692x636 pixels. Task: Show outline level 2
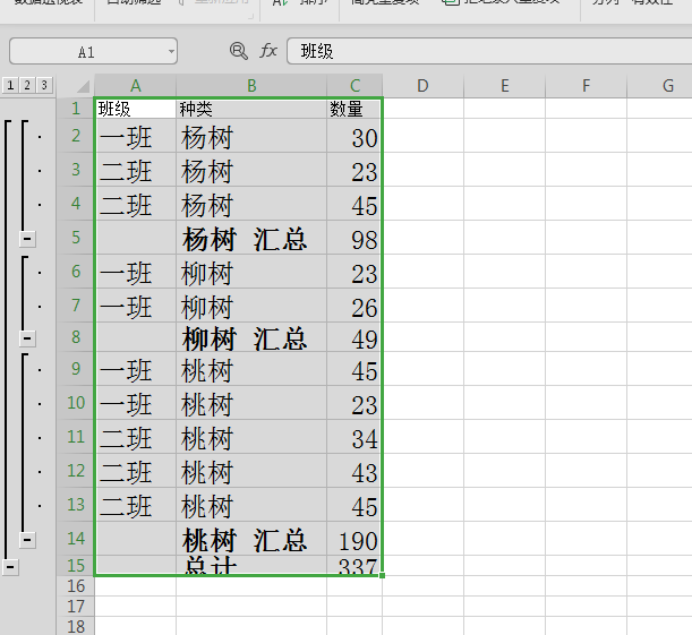[27, 85]
